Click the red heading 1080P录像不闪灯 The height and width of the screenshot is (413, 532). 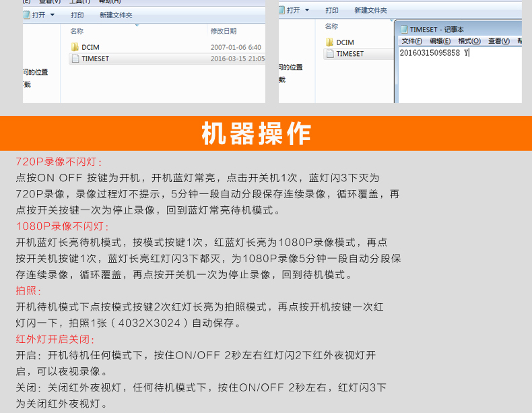62,226
